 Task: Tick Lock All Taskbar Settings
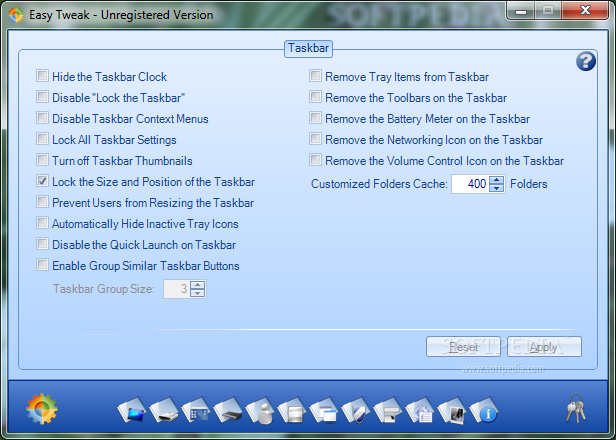click(x=42, y=139)
